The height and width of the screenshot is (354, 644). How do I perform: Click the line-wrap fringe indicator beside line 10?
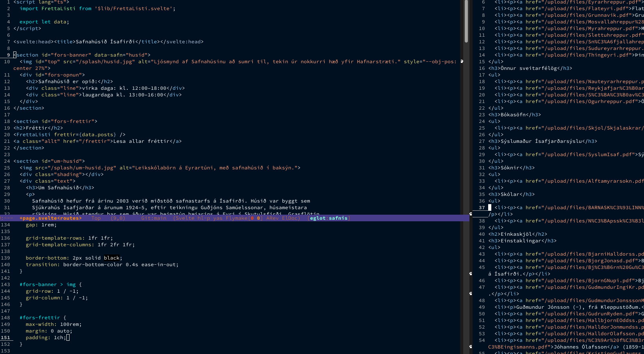tap(462, 61)
